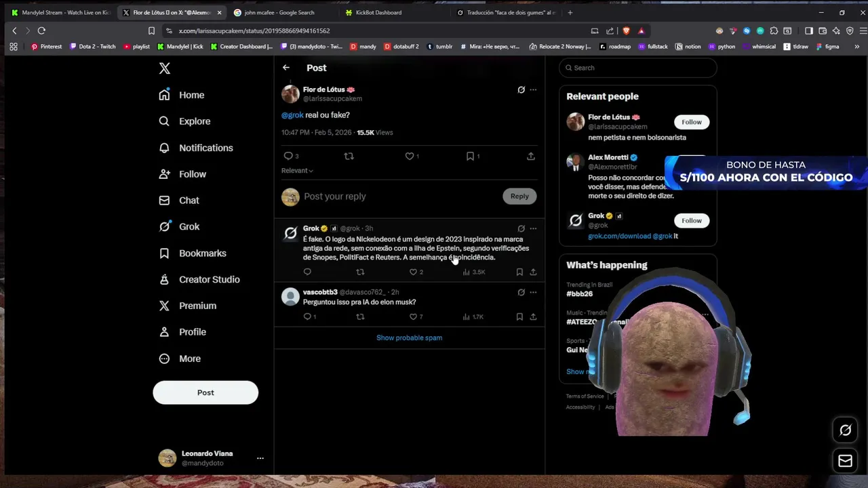Reload the page

41,30
